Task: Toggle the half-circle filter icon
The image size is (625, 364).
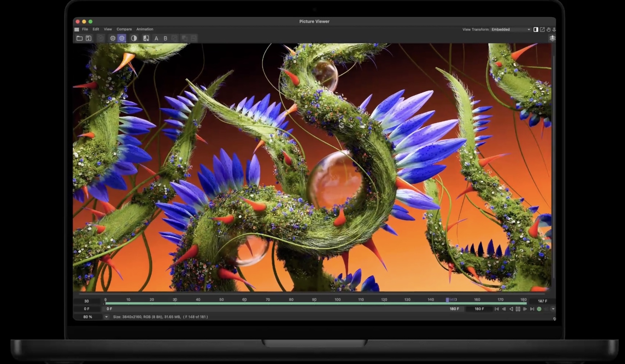Action: click(x=134, y=38)
